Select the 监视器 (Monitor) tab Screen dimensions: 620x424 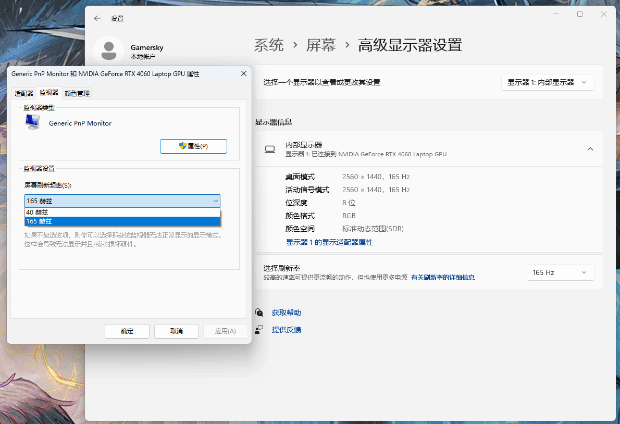pos(49,93)
